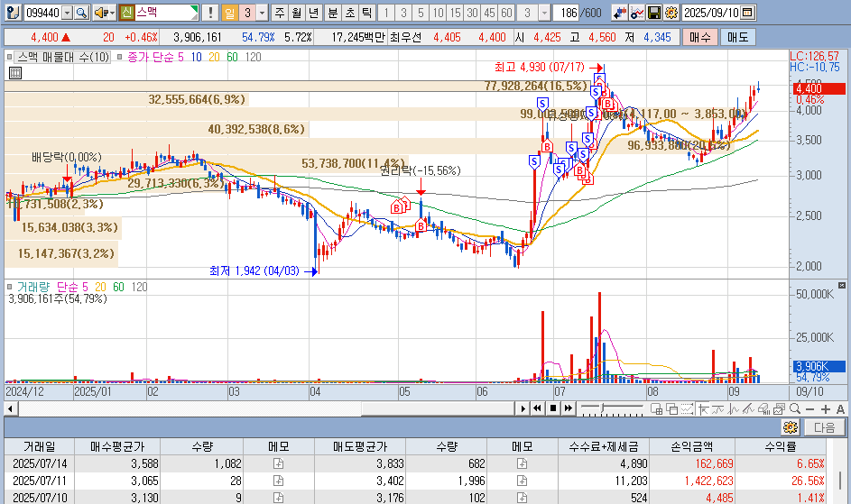Open stock search magnifier next to 099440
Image resolution: width=851 pixels, height=504 pixels.
[81, 13]
